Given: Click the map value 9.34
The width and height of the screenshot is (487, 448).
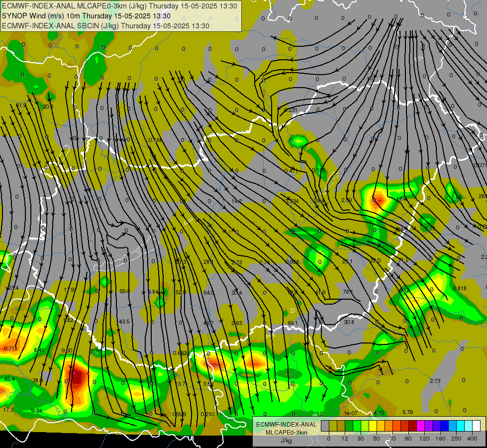Looking at the screenshot, I should pos(37,411).
